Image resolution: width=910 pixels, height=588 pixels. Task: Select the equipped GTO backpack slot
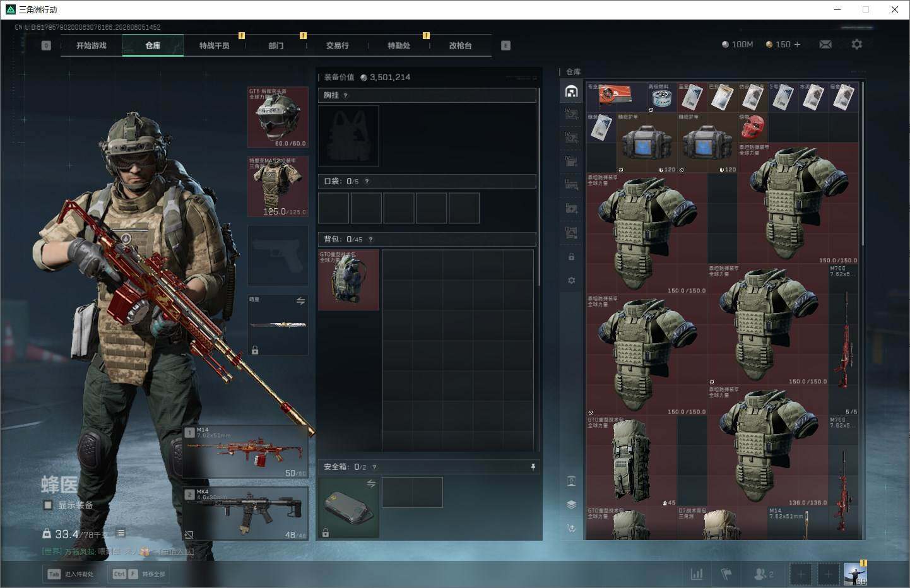click(349, 279)
